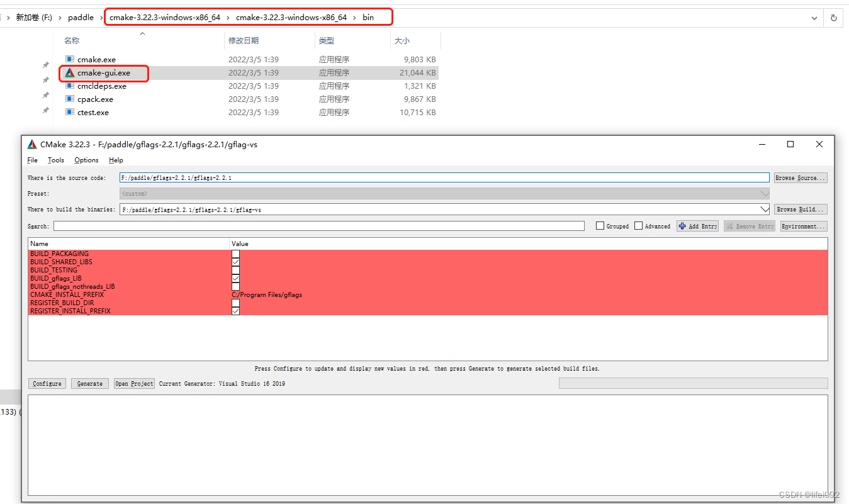Enable BUILD_gflags_nothreads_LIB checkbox
This screenshot has height=504, width=849.
click(x=235, y=286)
